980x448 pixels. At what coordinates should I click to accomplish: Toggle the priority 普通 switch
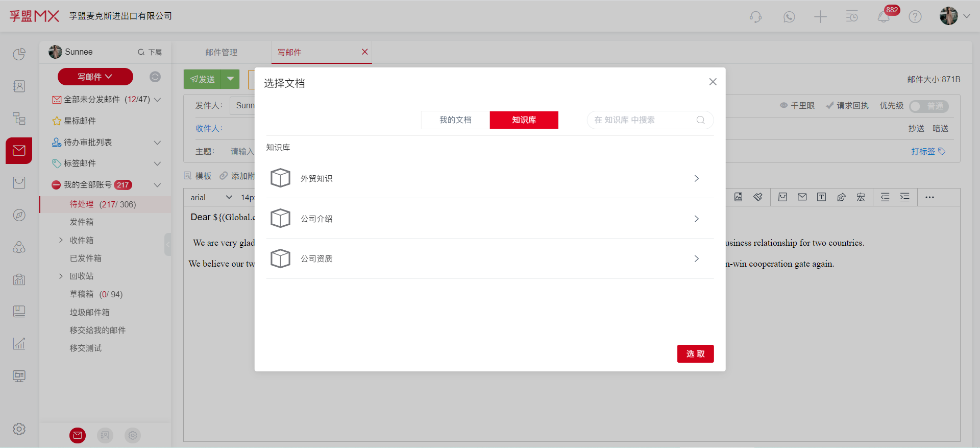(x=928, y=106)
